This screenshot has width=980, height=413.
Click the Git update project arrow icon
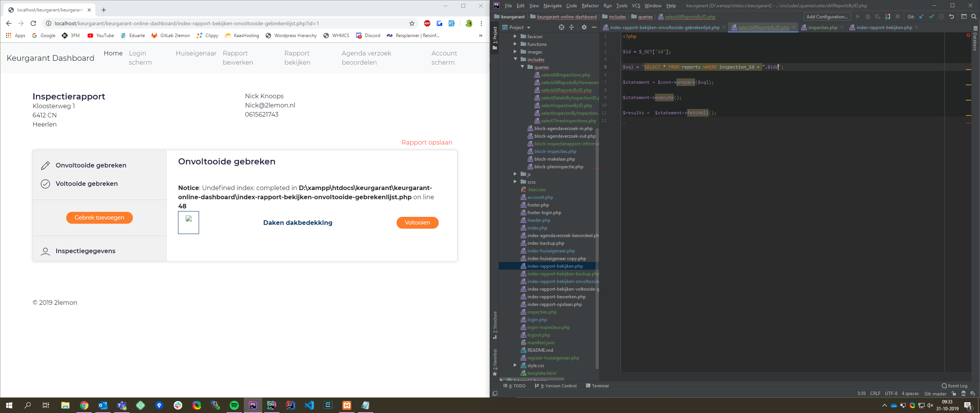[921, 16]
